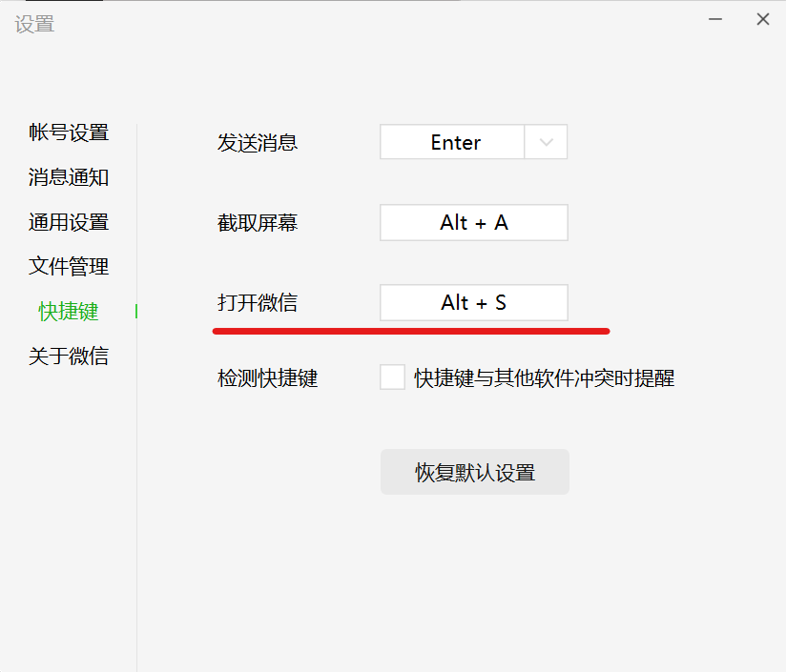Click the 打开微信 label
The width and height of the screenshot is (786, 672).
[258, 303]
